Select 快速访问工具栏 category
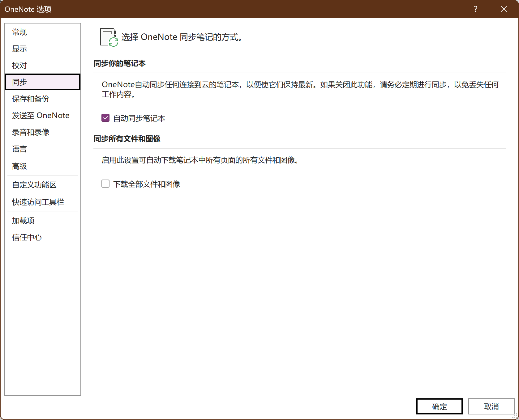 [x=43, y=202]
